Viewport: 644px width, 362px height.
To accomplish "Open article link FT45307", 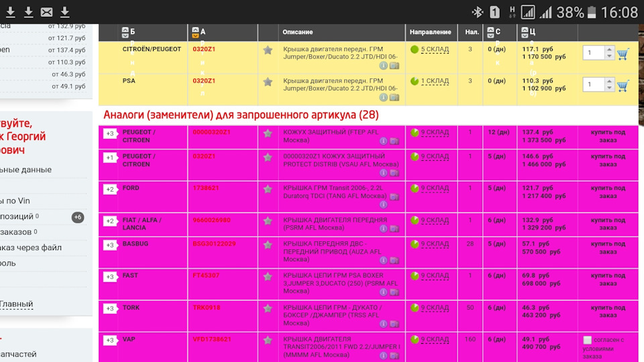I will tap(206, 276).
